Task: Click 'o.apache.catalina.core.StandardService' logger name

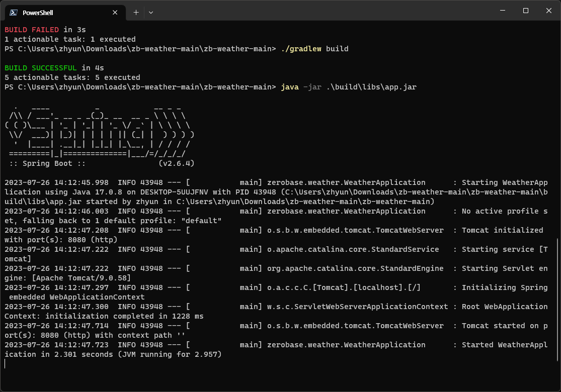Action: click(353, 249)
